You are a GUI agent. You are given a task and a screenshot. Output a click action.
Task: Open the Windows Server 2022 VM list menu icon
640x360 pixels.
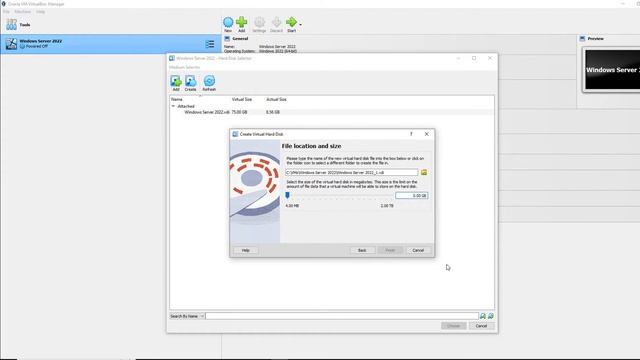coord(210,44)
